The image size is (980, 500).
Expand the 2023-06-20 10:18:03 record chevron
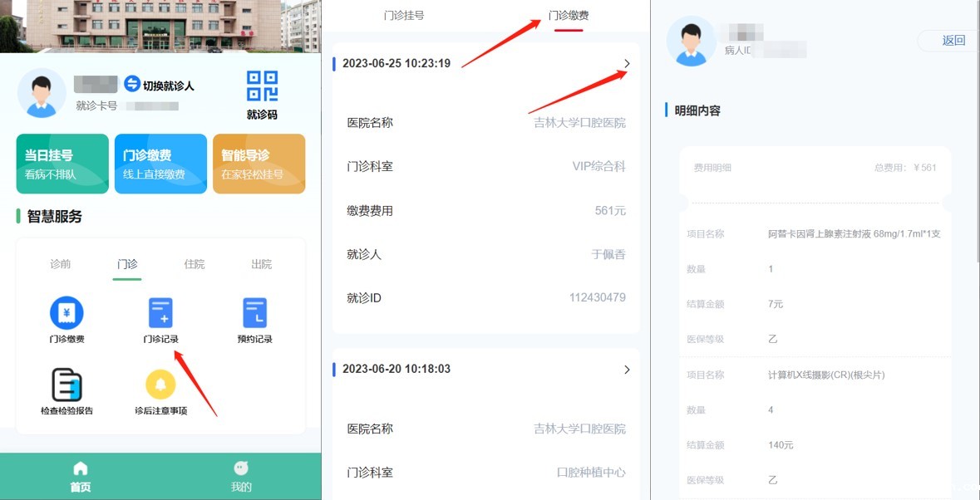[627, 370]
